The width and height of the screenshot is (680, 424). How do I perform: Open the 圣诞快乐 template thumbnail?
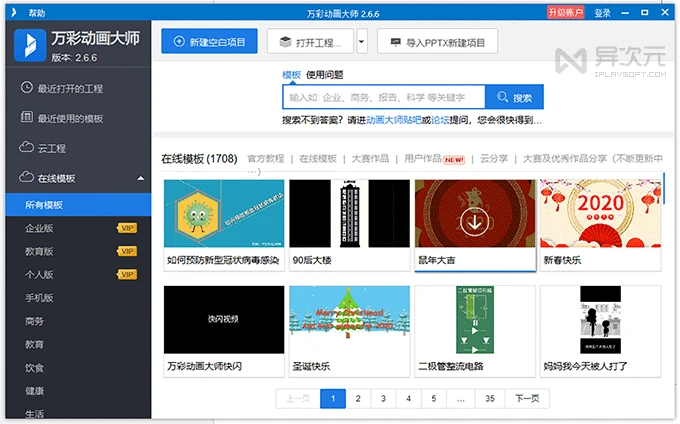click(x=349, y=320)
